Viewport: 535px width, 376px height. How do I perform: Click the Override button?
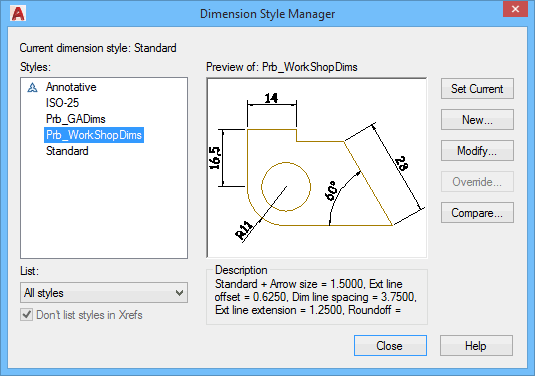[x=477, y=182]
